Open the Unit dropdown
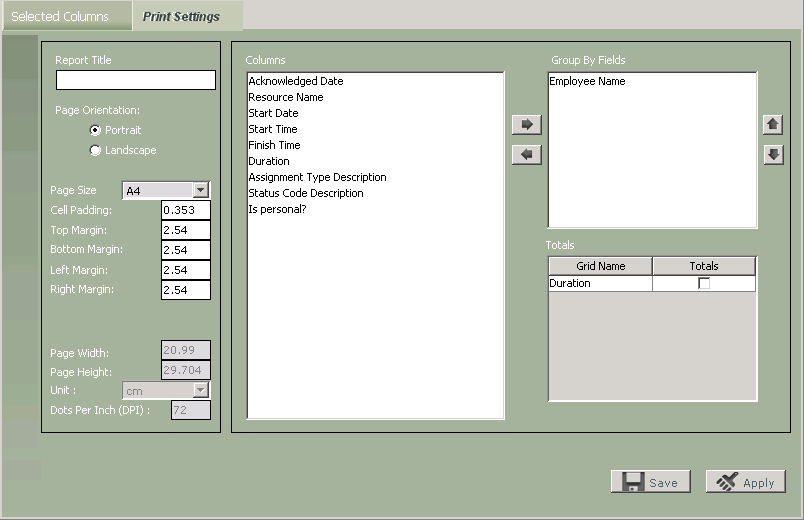This screenshot has width=804, height=520. [200, 391]
